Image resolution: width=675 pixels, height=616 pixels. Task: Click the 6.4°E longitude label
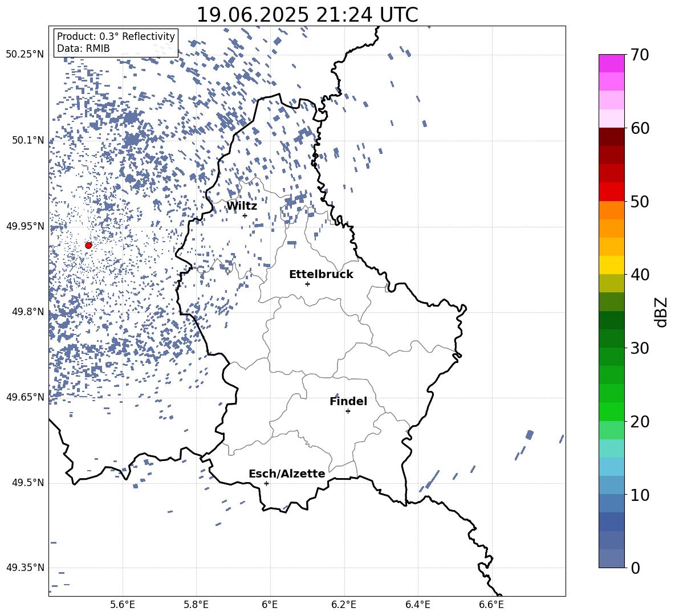pos(417,605)
